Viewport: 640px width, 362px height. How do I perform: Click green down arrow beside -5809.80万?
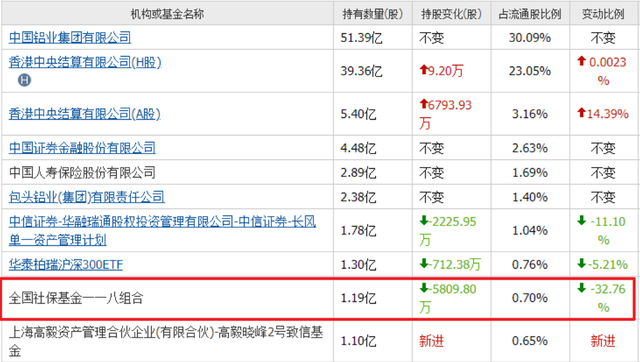tap(424, 288)
